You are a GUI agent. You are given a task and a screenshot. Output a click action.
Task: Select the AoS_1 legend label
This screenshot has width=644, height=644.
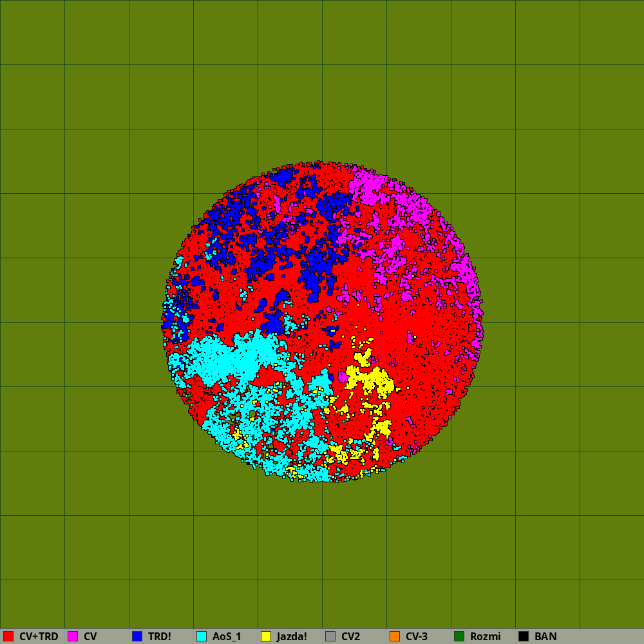[227, 636]
